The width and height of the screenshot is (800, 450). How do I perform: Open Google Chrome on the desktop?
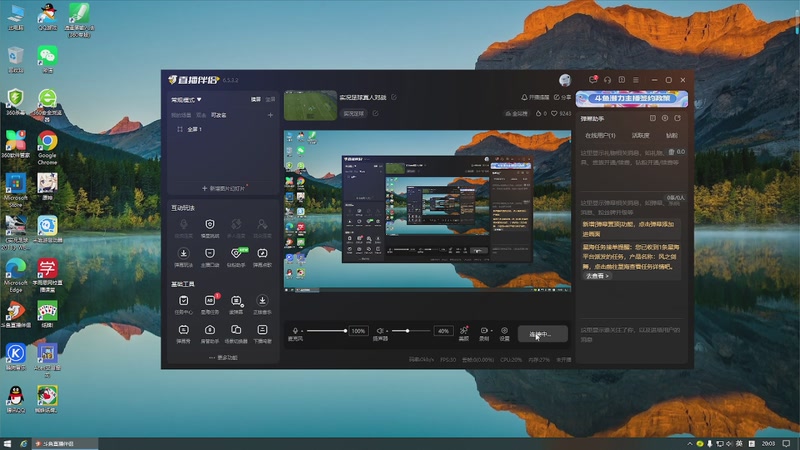(x=47, y=148)
